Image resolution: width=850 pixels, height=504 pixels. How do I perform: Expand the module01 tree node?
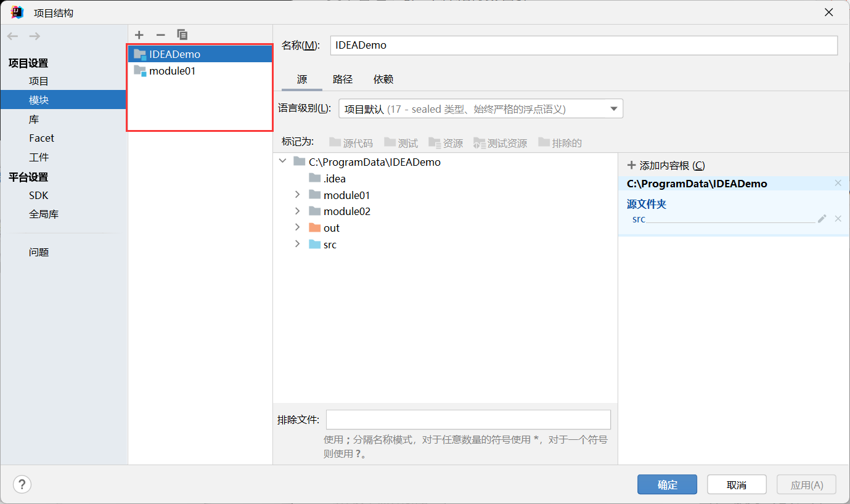point(298,195)
